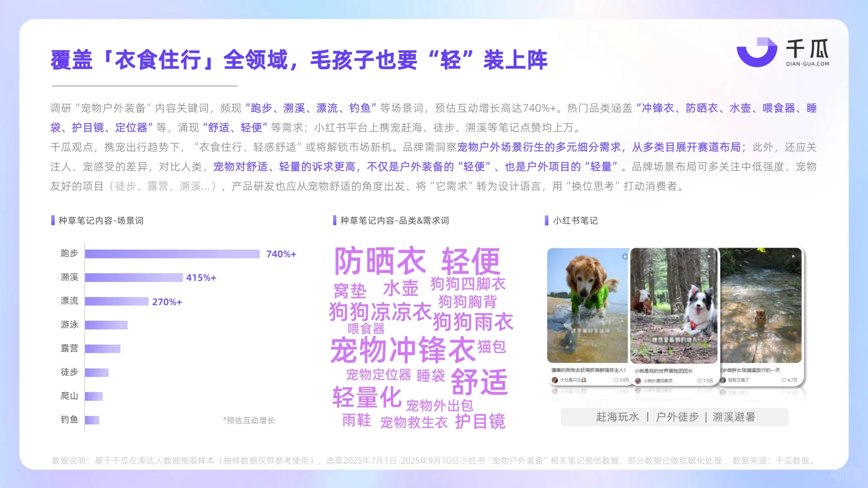The image size is (868, 488).
Task: Click the 爬山 bar in the chart
Action: tap(94, 396)
